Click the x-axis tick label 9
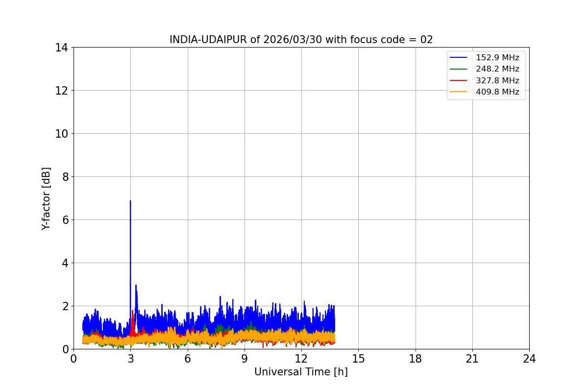 [245, 359]
